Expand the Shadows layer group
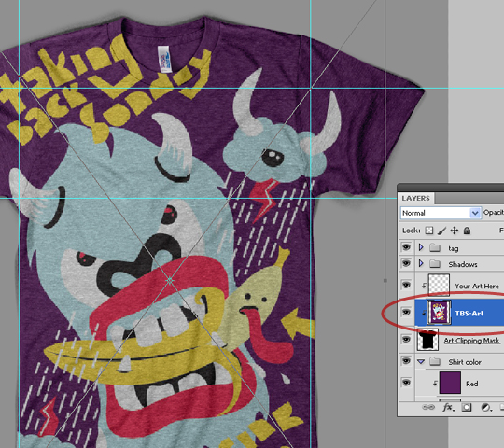This screenshot has width=504, height=448. (x=421, y=263)
